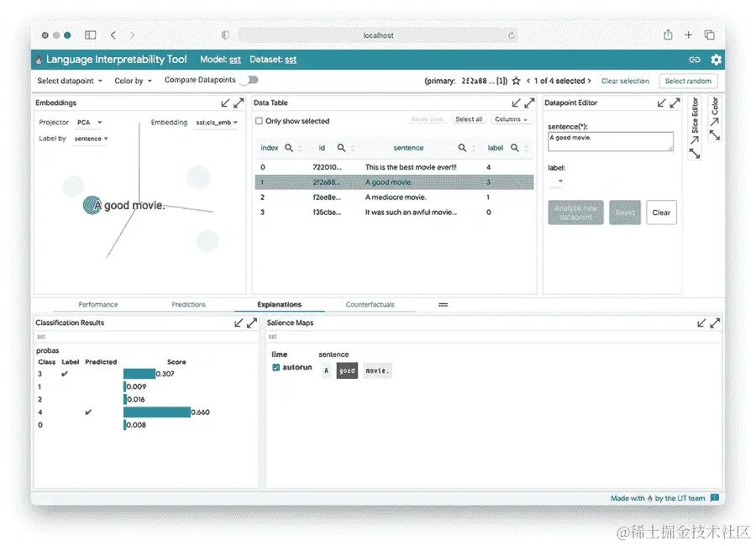Click Analyze new datapoint button
756x546 pixels.
point(575,213)
